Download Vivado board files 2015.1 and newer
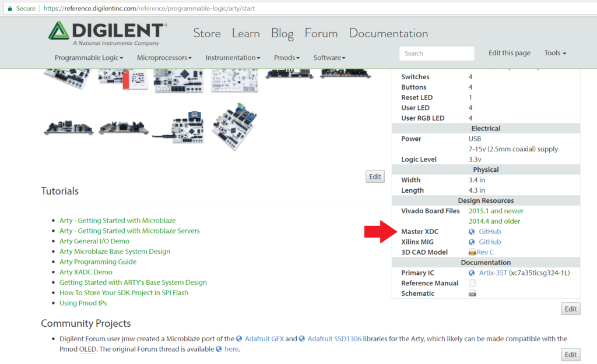This screenshot has width=597, height=364. 496,211
